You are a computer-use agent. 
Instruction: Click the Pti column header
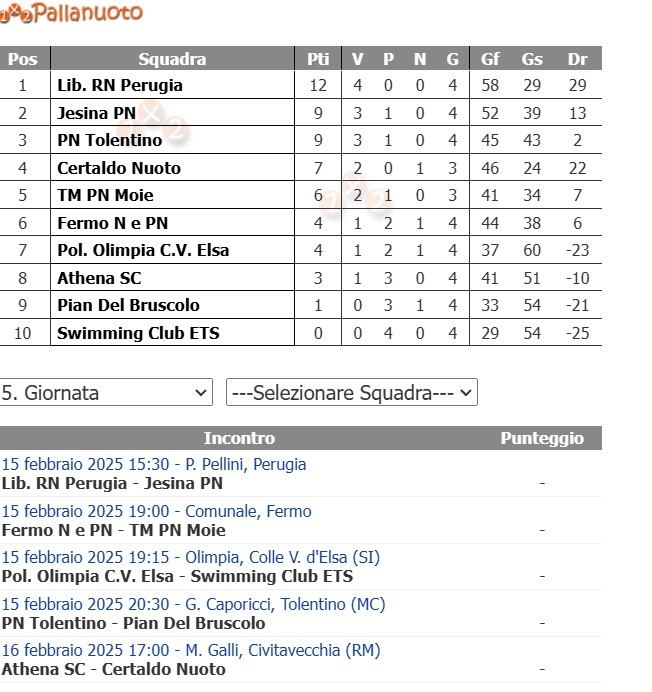tap(318, 59)
